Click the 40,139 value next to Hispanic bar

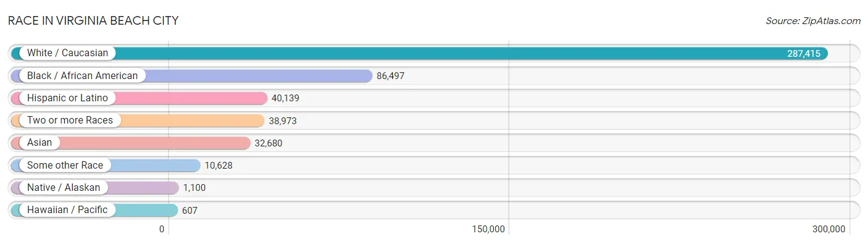pos(285,98)
